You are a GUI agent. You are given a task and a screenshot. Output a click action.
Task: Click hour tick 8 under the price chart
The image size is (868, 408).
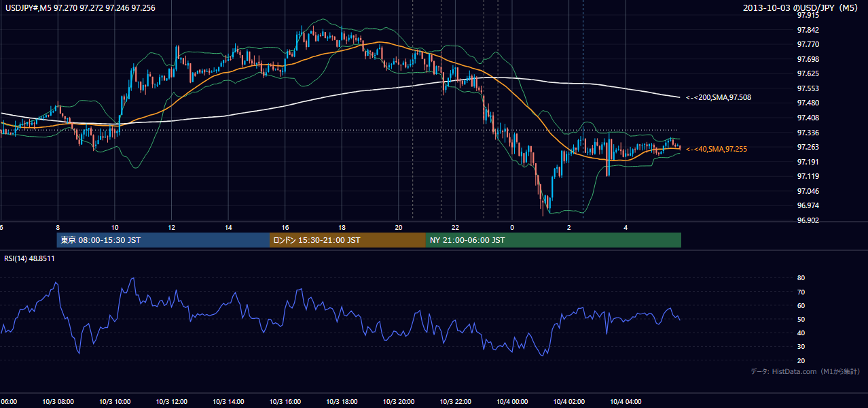click(58, 227)
